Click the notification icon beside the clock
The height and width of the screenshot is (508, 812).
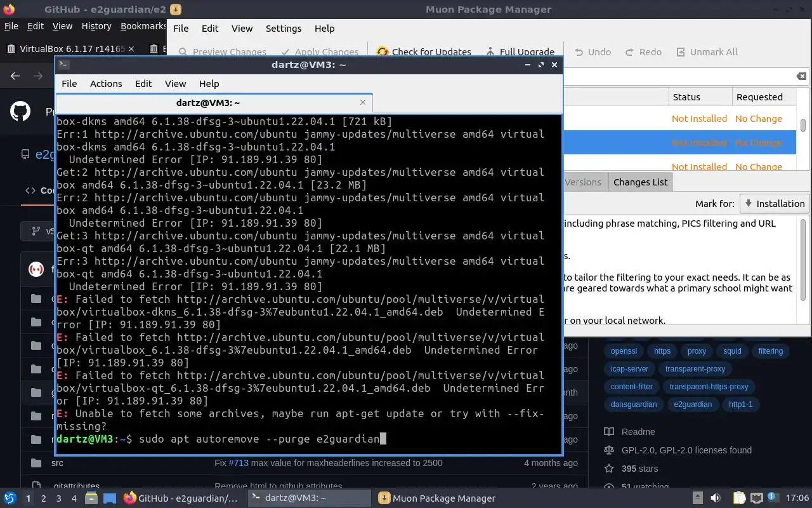pos(773,497)
